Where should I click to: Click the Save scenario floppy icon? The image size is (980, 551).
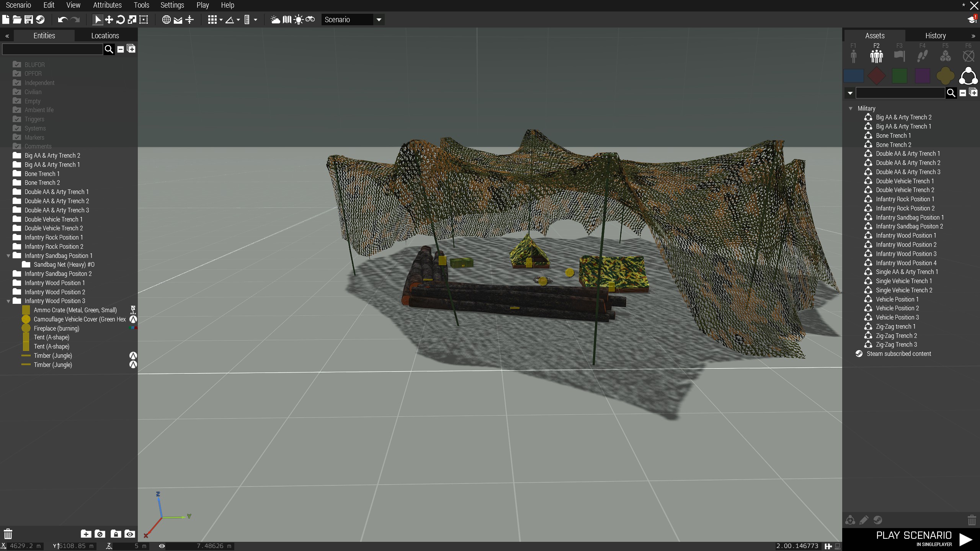pyautogui.click(x=28, y=20)
